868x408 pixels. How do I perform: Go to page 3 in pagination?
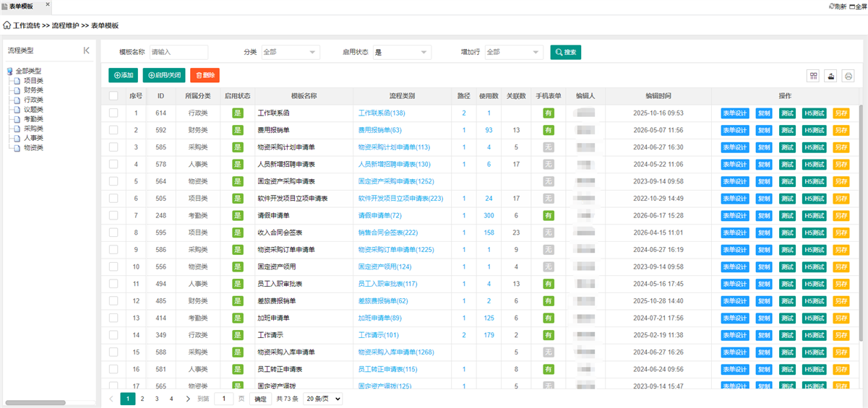click(157, 398)
